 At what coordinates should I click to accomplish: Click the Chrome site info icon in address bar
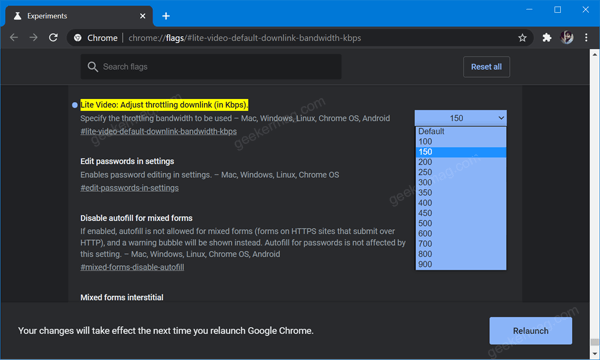pyautogui.click(x=78, y=37)
